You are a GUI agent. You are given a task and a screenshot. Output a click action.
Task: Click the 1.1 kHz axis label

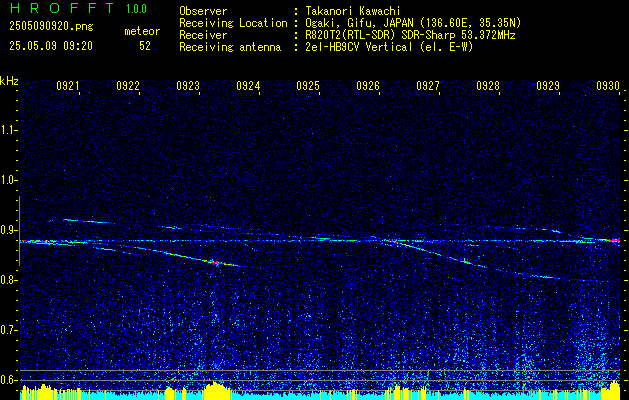pos(9,130)
